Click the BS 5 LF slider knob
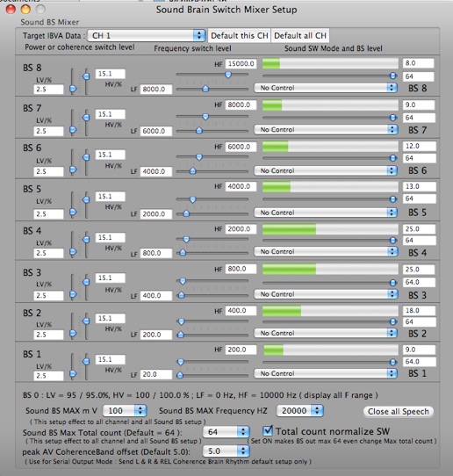Image resolution: width=453 pixels, height=476 pixels. [x=186, y=213]
